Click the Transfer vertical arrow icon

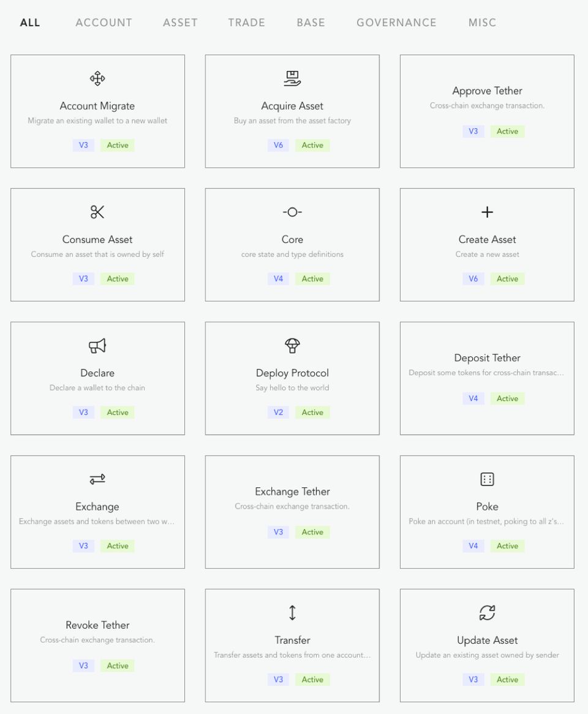(292, 612)
